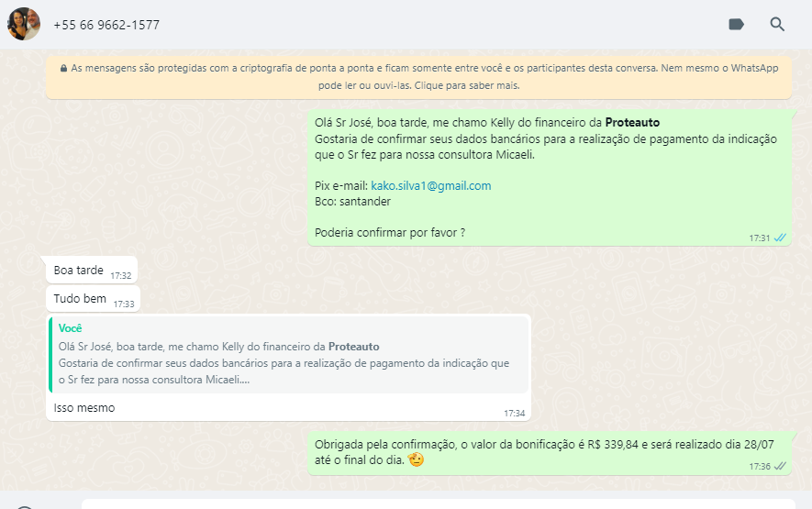Click the quoted reply from Você
Screen dimensions: 812x509
point(289,355)
